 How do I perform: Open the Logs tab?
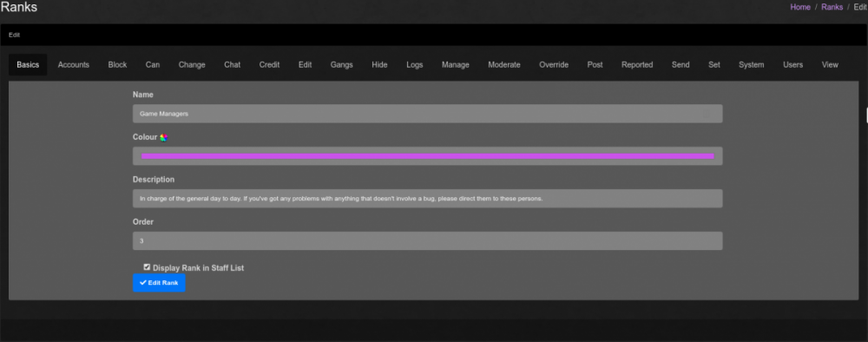pyautogui.click(x=415, y=65)
